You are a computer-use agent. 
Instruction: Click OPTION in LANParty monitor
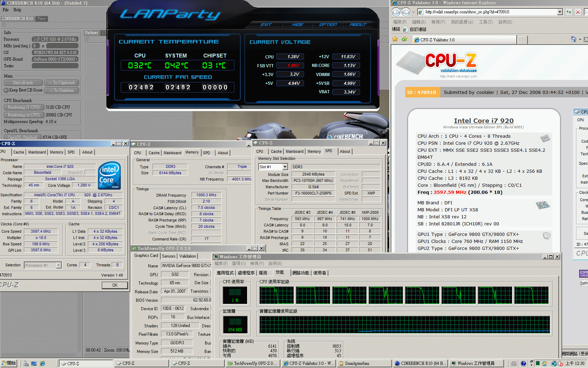point(328,25)
